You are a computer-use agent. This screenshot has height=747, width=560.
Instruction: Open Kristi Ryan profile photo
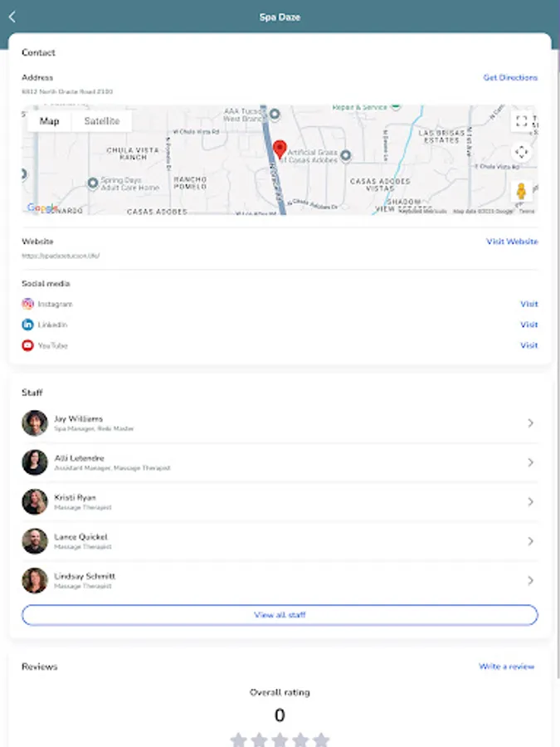[35, 501]
